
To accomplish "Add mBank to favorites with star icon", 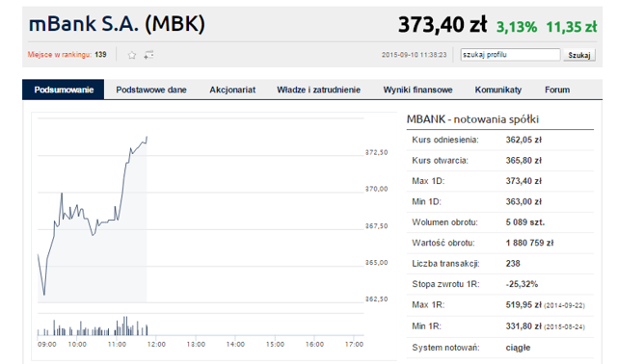I will pos(132,55).
